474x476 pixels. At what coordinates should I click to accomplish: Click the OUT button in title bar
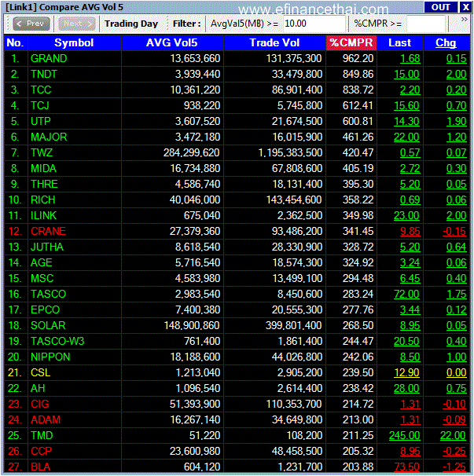440,7
